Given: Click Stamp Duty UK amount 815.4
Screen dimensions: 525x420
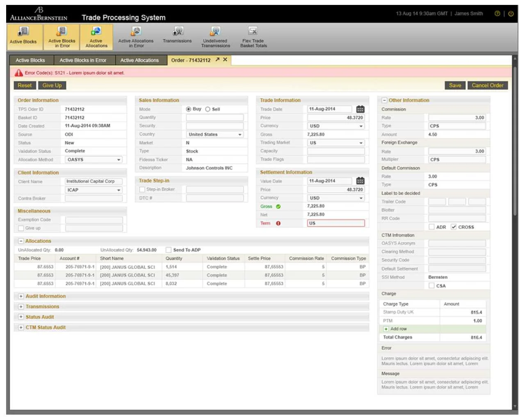Looking at the screenshot, I should click(476, 313).
